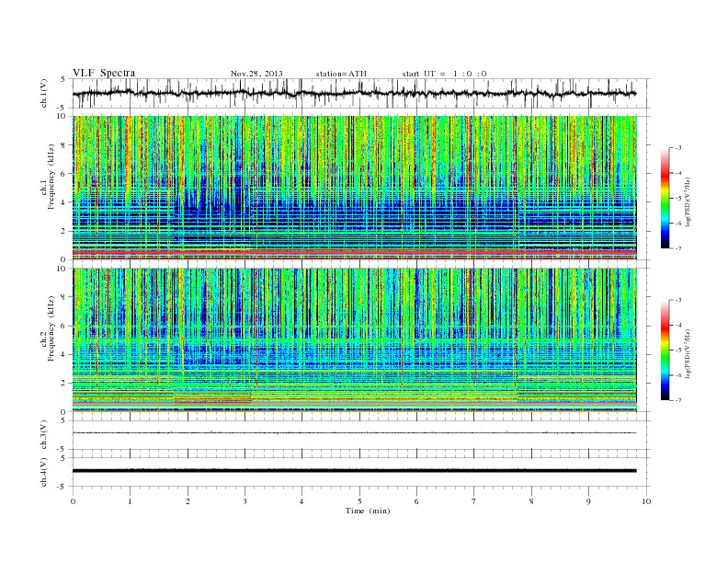Click the time-axis tick label "0"

pyautogui.click(x=73, y=501)
